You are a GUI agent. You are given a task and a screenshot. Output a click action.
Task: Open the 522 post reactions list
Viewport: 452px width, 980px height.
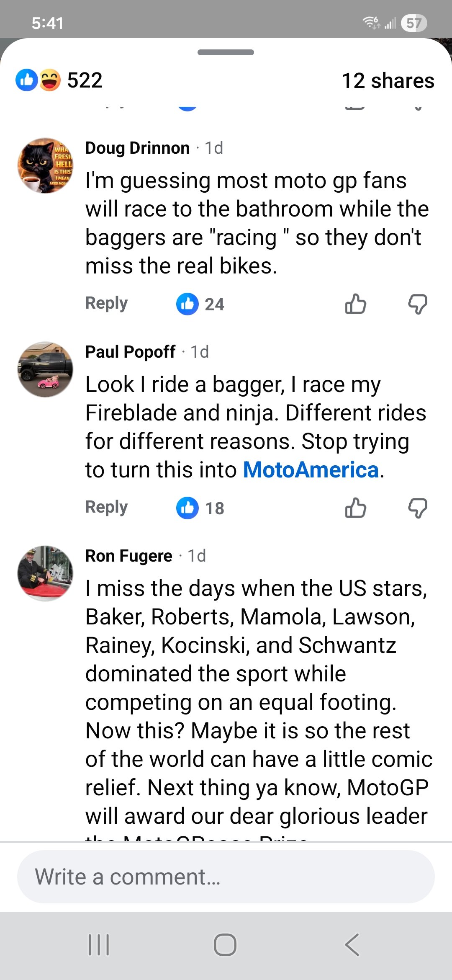tap(59, 80)
